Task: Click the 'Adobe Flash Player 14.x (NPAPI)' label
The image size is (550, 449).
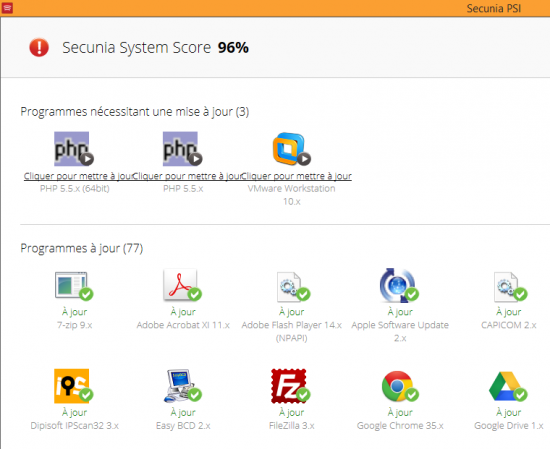Action: pos(291,331)
